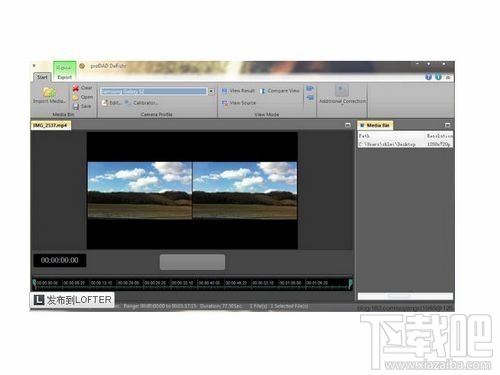The height and width of the screenshot is (375, 500).
Task: Click the blue help icon
Action: pyautogui.click(x=428, y=77)
